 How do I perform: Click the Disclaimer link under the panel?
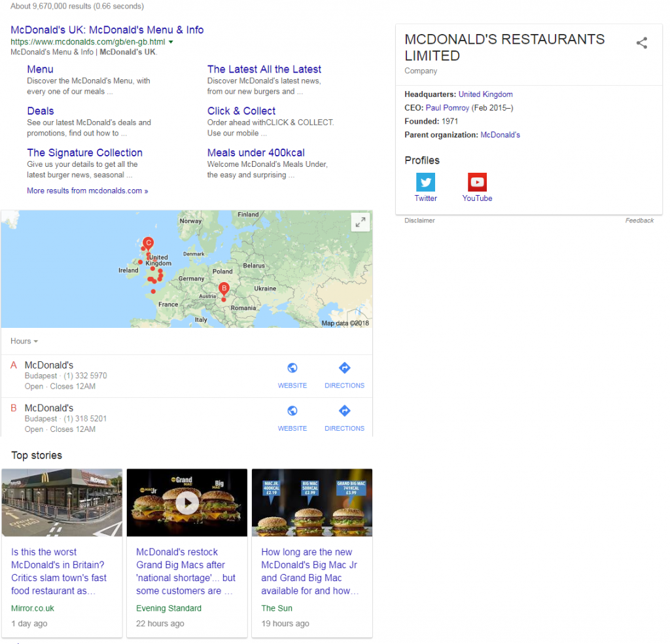pos(419,221)
